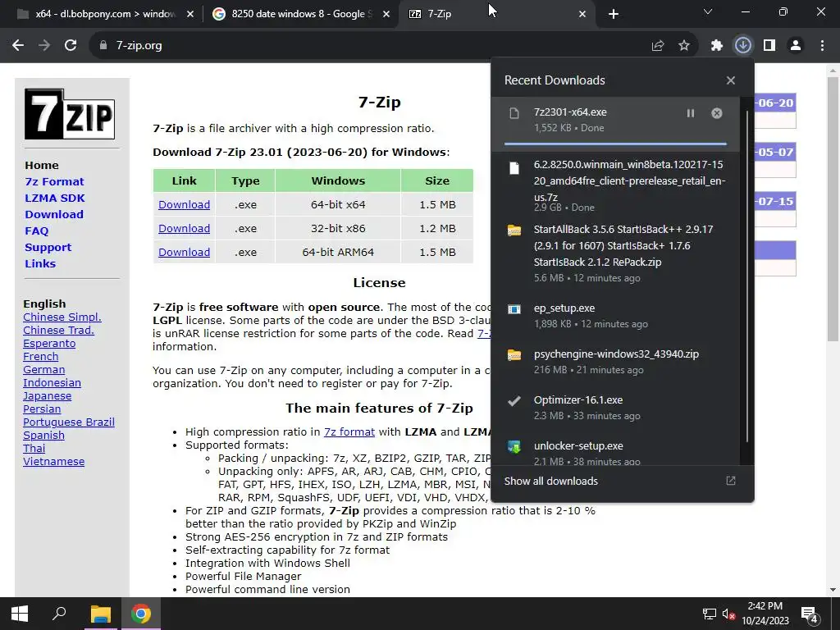The height and width of the screenshot is (630, 840).
Task: Switch language to Vietnamese
Action: pyautogui.click(x=53, y=461)
